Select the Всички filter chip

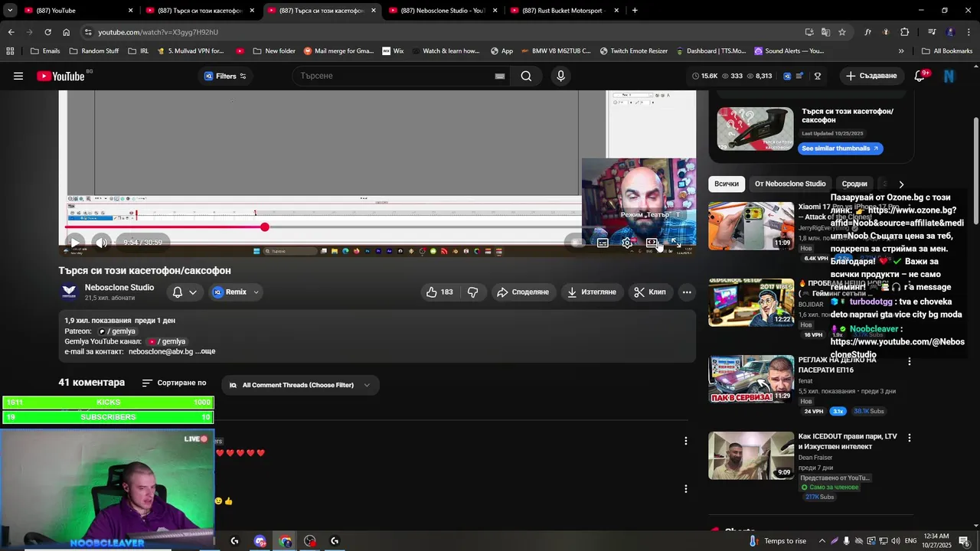click(x=727, y=184)
